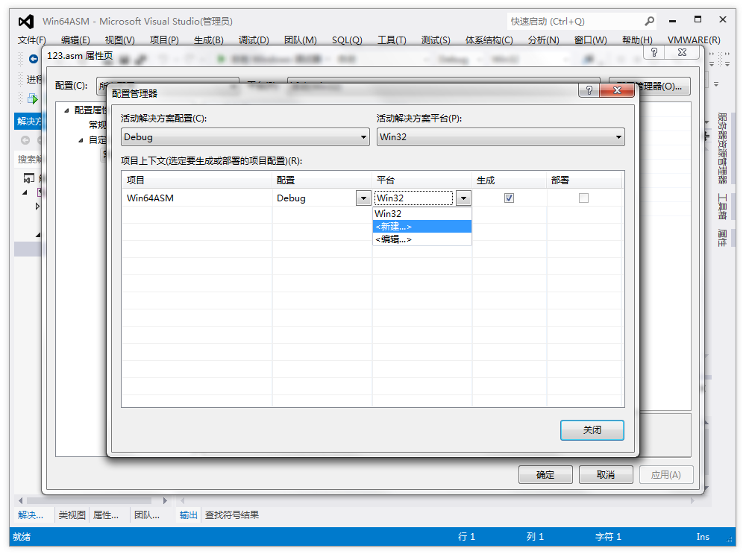Open the VMWARE(R) menu
Viewport: 749px width, 560px height.
tap(694, 40)
